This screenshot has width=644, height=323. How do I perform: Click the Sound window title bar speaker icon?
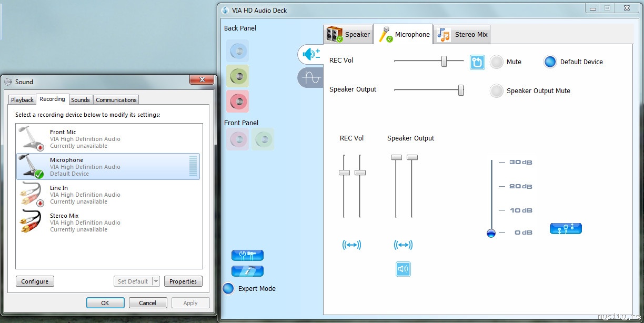point(8,82)
